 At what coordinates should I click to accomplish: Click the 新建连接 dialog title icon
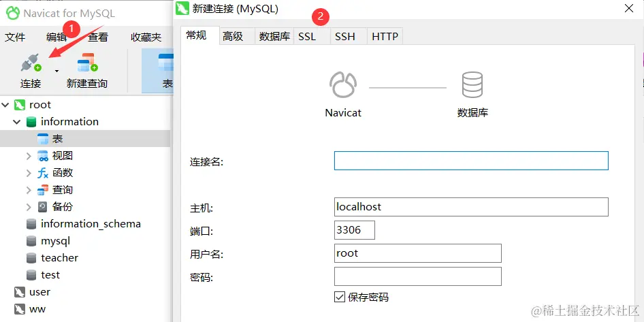tap(182, 8)
